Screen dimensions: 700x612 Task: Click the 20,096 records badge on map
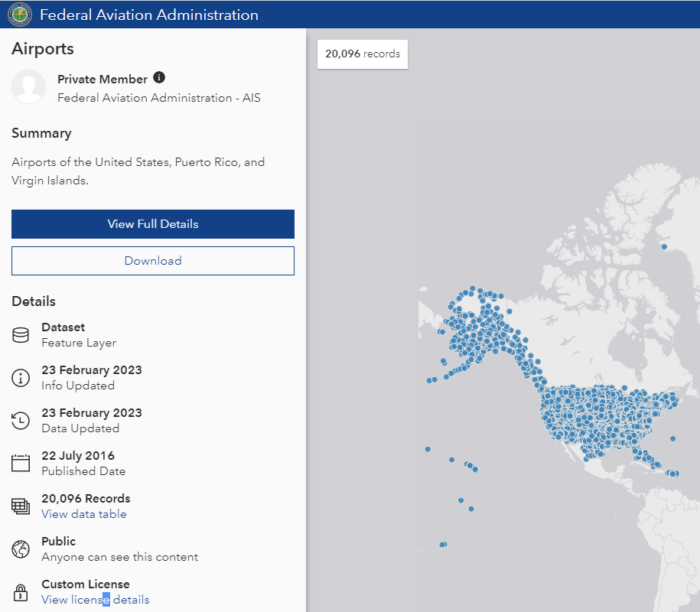(363, 54)
